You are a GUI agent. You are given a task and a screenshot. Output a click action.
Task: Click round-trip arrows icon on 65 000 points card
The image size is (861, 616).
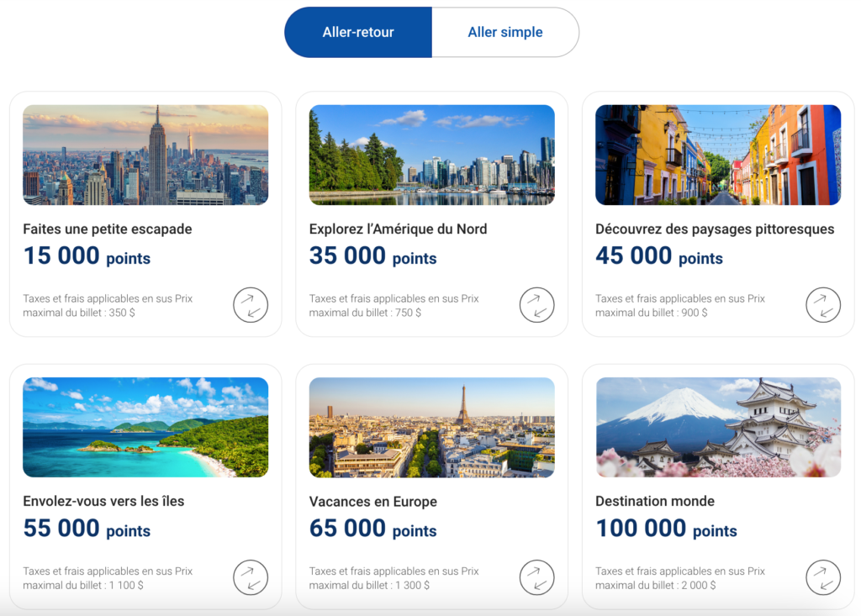click(x=536, y=577)
